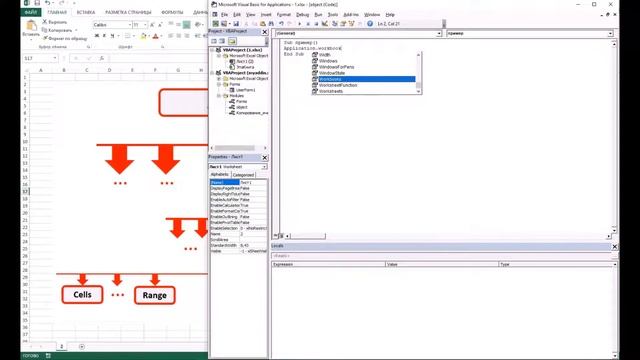This screenshot has width=640, height=360.
Task: Switch to ВСТАВКА tab in Excel ribbon
Action: (x=86, y=12)
